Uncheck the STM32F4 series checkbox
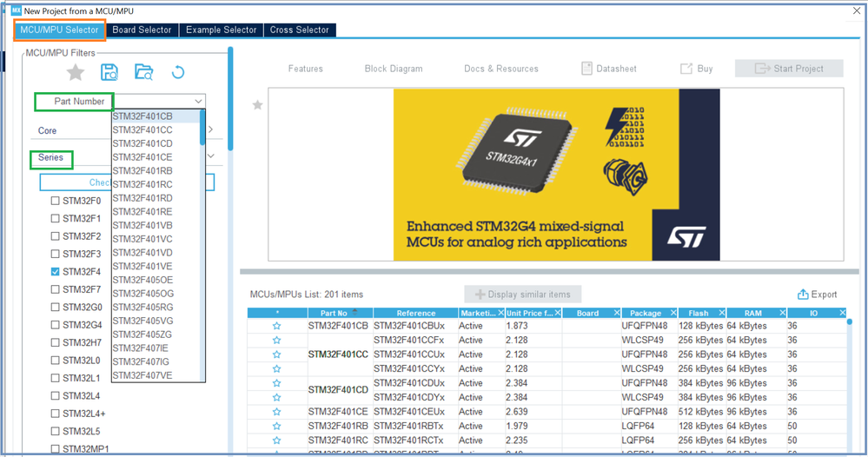This screenshot has height=457, width=868. tap(55, 272)
